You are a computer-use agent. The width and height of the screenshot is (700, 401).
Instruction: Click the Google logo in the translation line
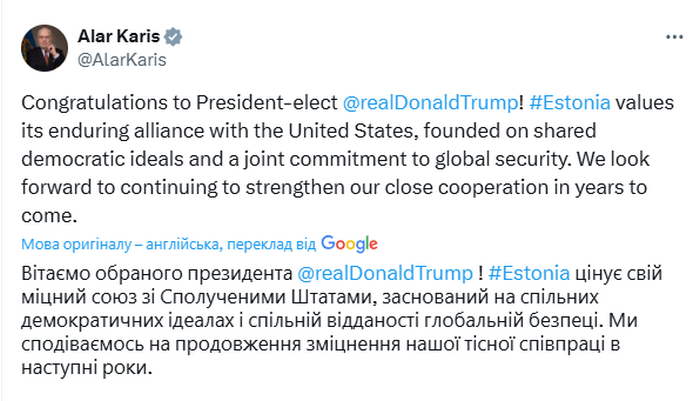350,243
